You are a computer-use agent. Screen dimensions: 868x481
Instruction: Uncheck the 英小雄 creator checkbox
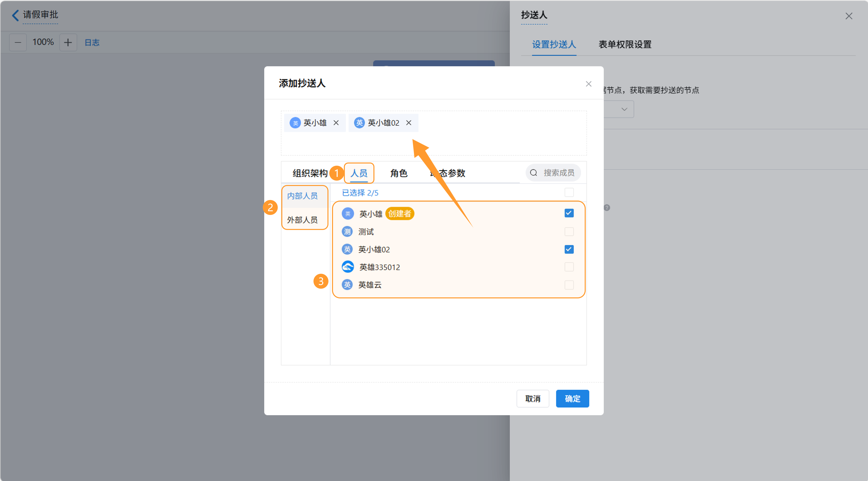click(x=569, y=213)
